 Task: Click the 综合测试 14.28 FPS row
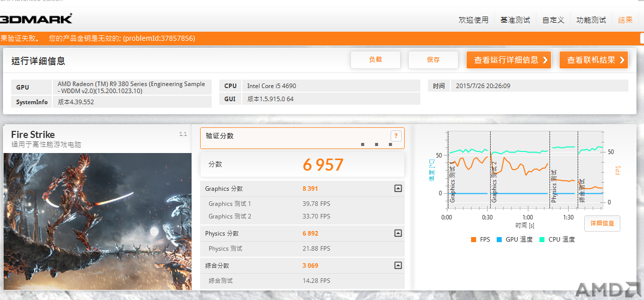302,281
